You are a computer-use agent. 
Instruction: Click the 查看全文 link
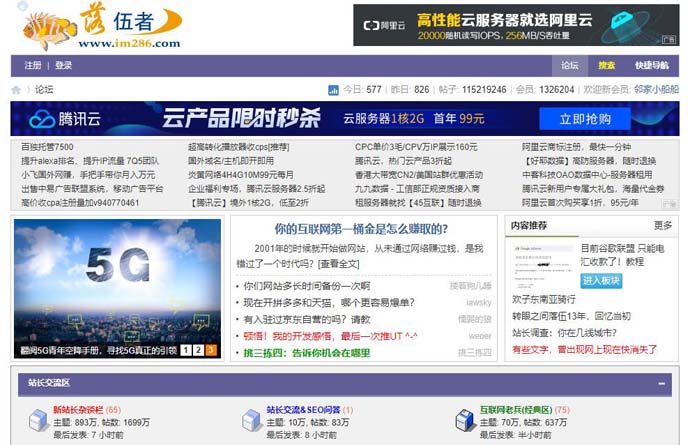(x=338, y=264)
